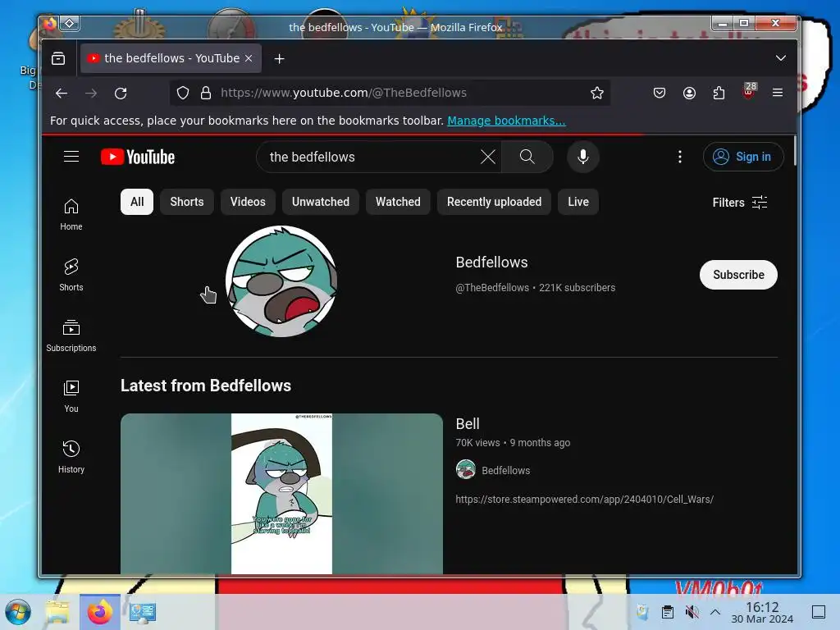Click the clipboard tray icon
Viewport: 840px width, 630px height.
click(x=668, y=612)
